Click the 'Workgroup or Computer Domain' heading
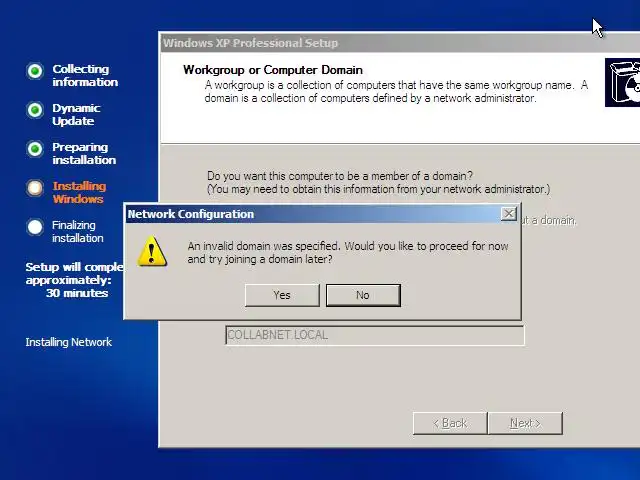The width and height of the screenshot is (640, 480). (273, 70)
